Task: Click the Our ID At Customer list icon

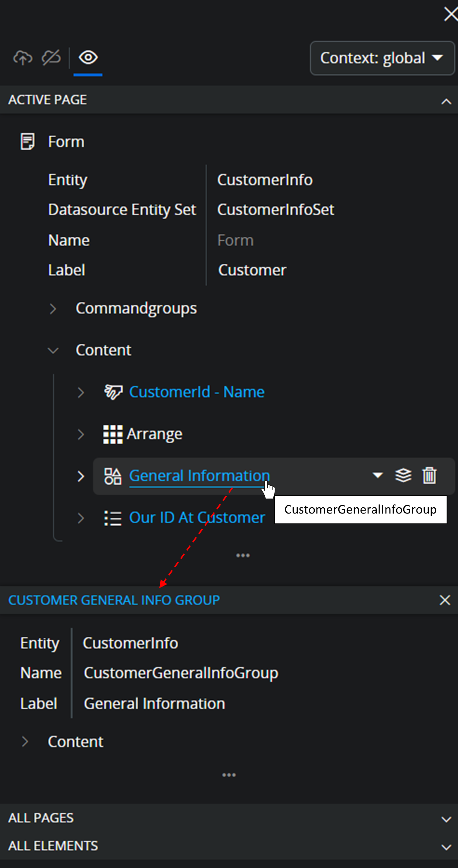Action: (113, 518)
